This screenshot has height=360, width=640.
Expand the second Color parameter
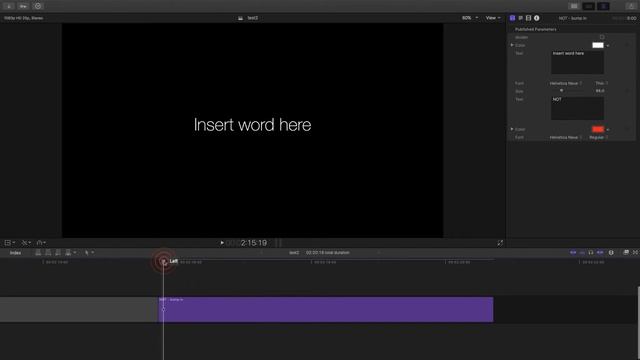[512, 129]
